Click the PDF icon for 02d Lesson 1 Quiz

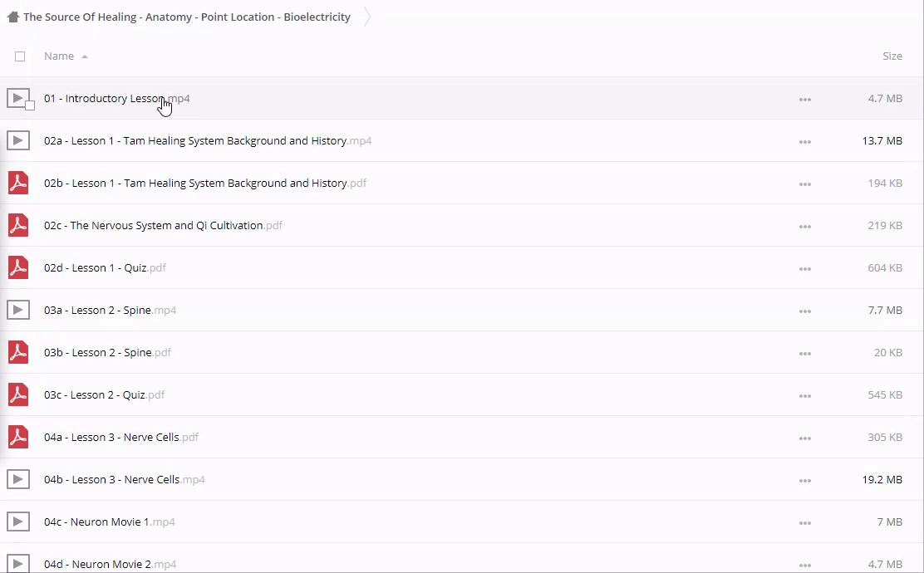[18, 267]
